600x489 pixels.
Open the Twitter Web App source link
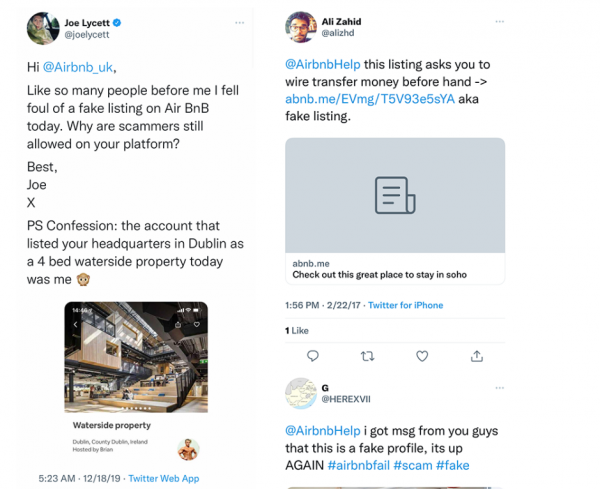pos(164,479)
